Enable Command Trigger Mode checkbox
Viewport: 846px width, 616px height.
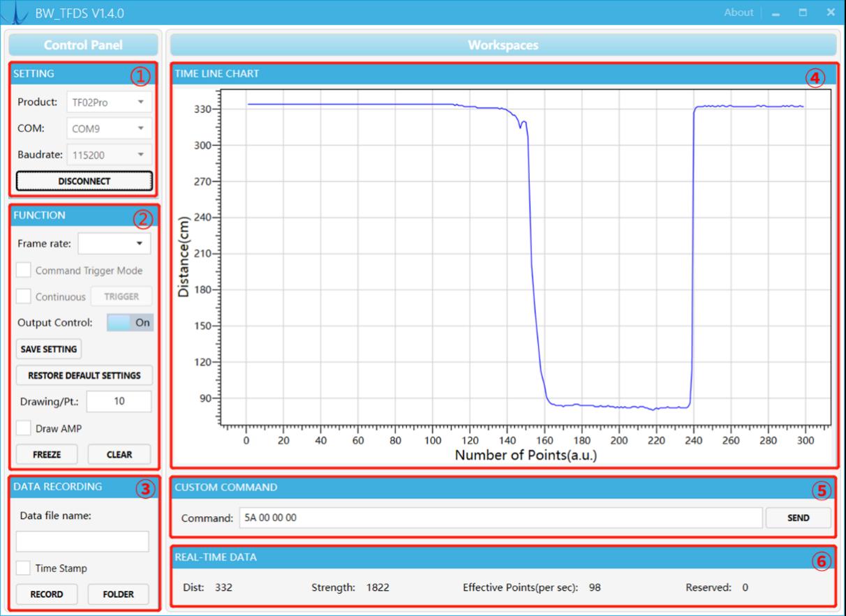coord(24,270)
